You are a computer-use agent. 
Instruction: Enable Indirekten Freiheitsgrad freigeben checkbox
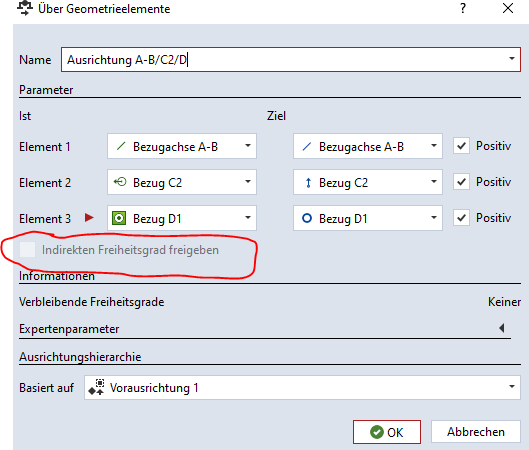point(27,250)
